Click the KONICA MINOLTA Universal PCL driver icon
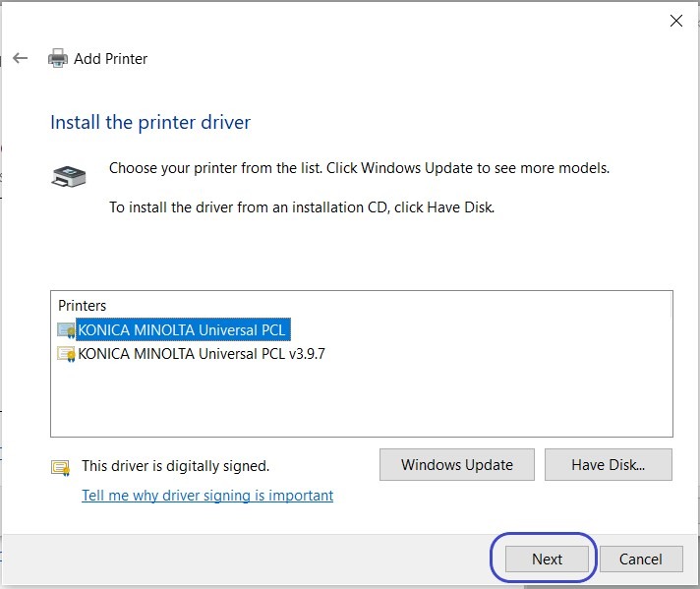This screenshot has height=589, width=700. point(66,330)
